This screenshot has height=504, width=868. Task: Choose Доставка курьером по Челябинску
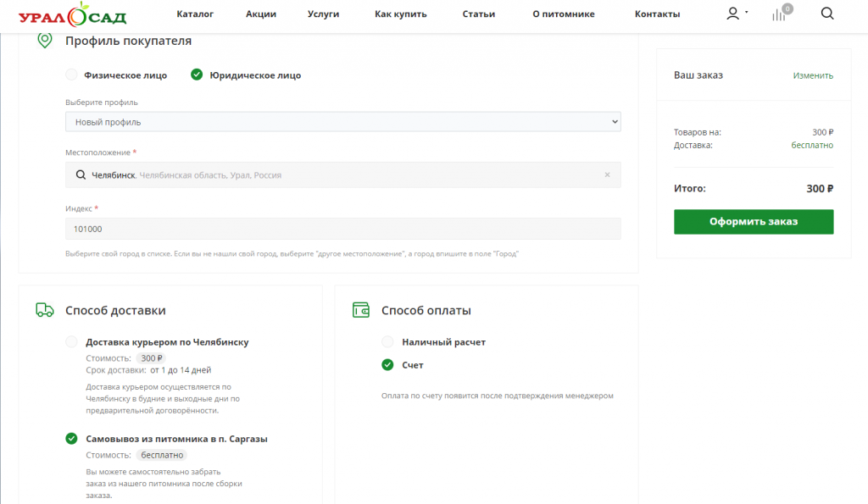coord(72,342)
